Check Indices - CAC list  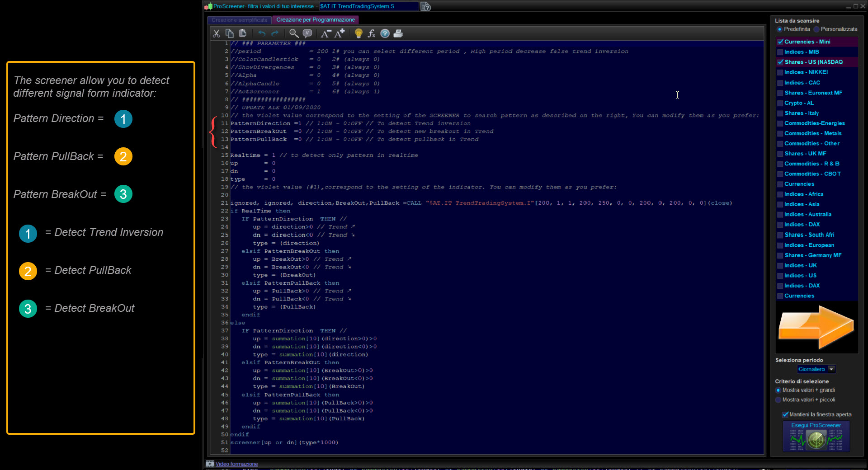click(780, 83)
